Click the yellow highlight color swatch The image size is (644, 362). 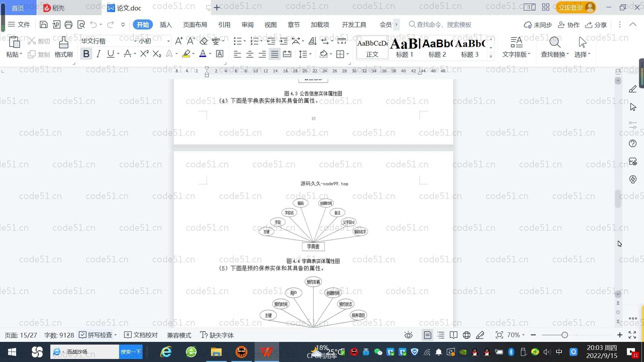tap(186, 54)
